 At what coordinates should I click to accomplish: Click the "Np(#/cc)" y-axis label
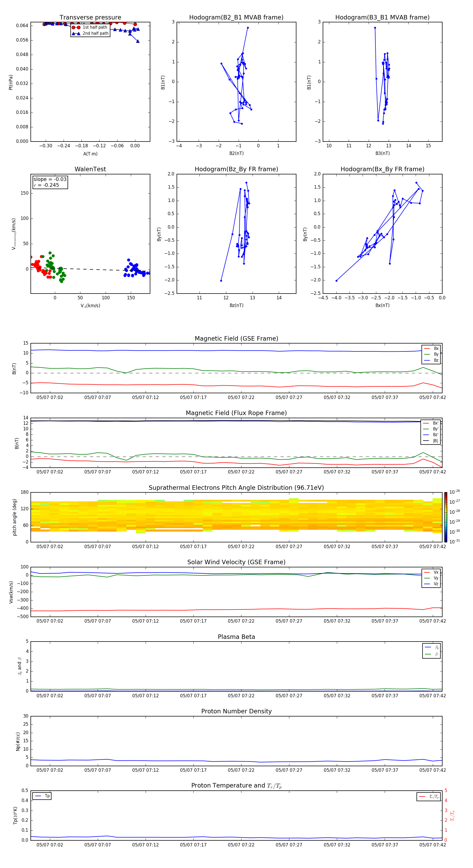[x=18, y=741]
